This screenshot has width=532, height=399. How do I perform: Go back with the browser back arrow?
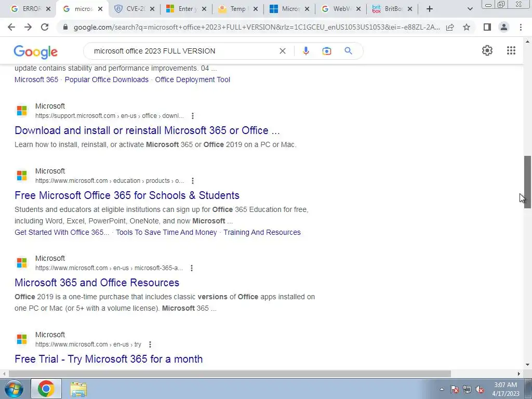(x=11, y=27)
